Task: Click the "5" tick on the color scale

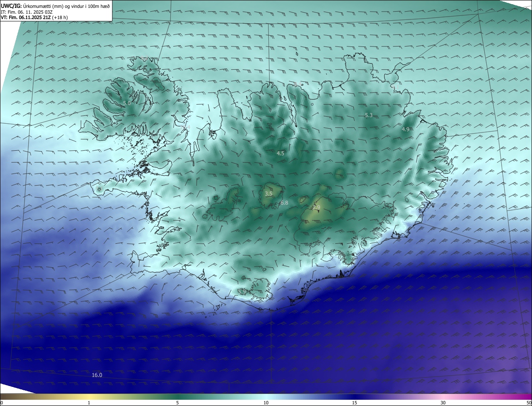Action: (x=177, y=403)
